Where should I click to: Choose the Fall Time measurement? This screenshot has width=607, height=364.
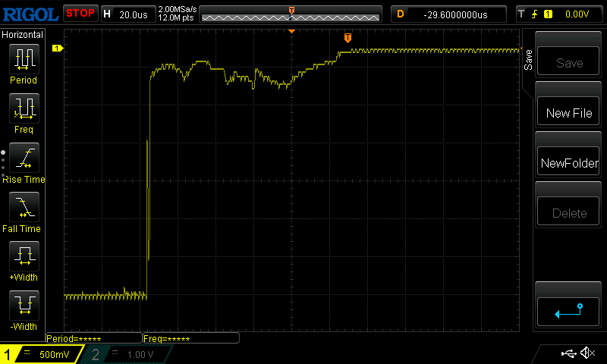click(23, 211)
